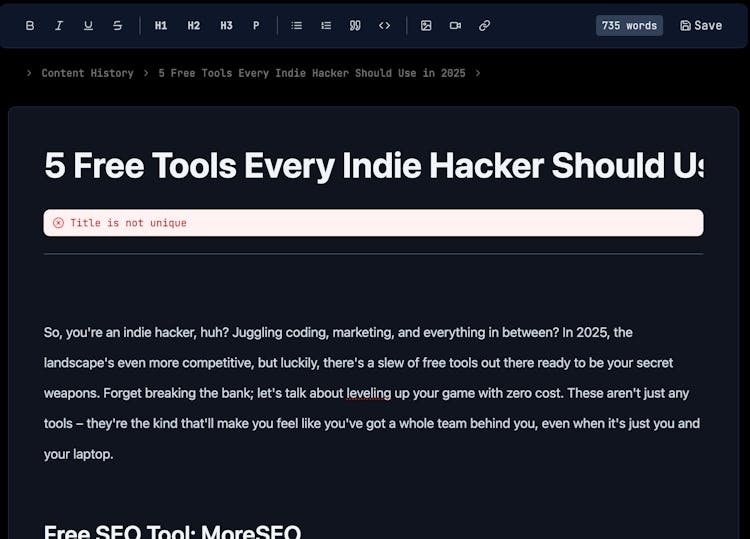Set block to Heading 3
Screen dimensions: 750x539
(226, 26)
